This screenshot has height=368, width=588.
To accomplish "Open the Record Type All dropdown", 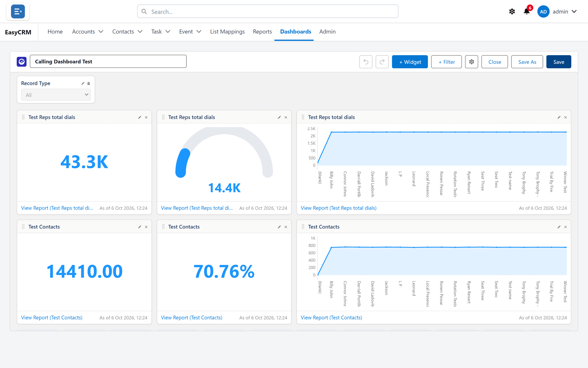I will coord(56,95).
